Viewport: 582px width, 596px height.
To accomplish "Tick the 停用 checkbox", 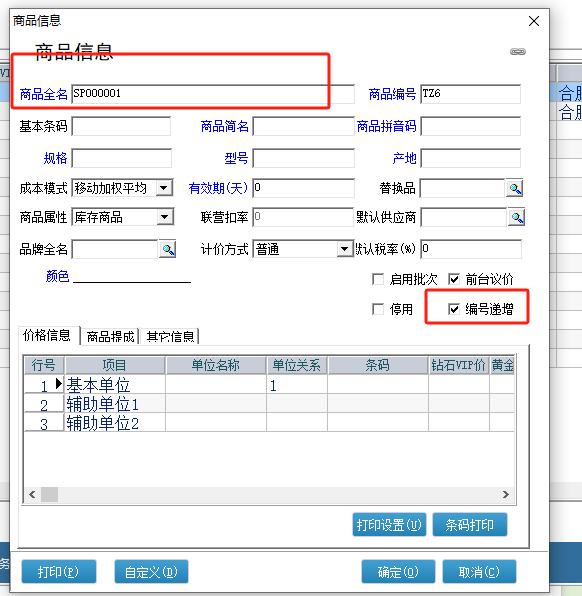I will 378,309.
